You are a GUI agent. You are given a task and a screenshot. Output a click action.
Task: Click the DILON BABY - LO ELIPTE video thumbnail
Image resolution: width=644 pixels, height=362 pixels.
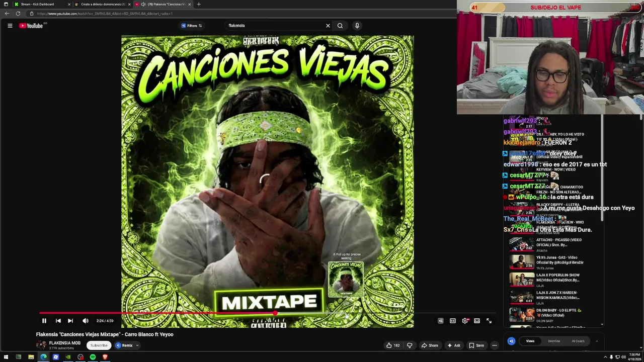tap(522, 315)
